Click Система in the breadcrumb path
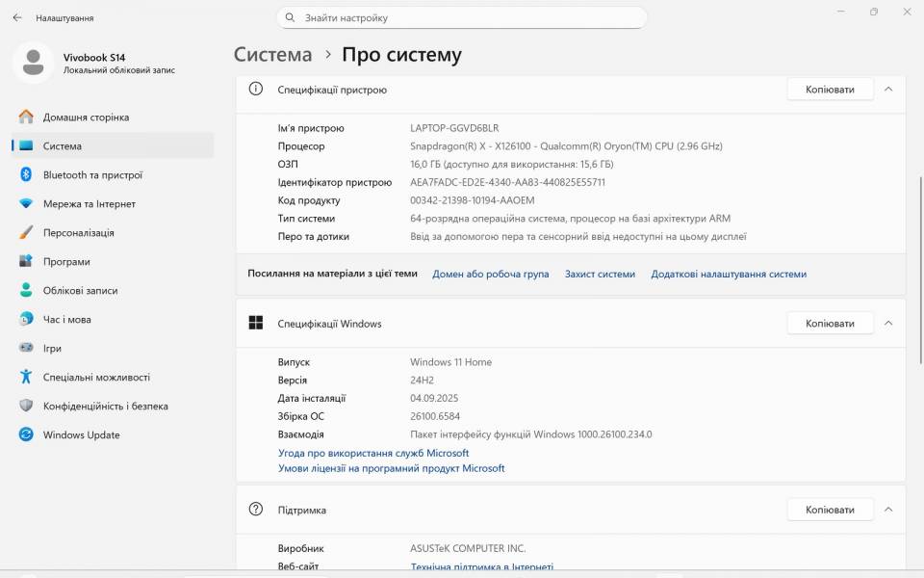Image resolution: width=924 pixels, height=578 pixels. [273, 55]
